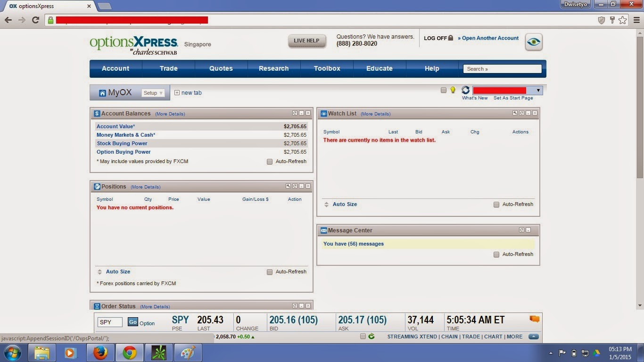
Task: Refresh the Order Status panel
Action: pos(295,306)
